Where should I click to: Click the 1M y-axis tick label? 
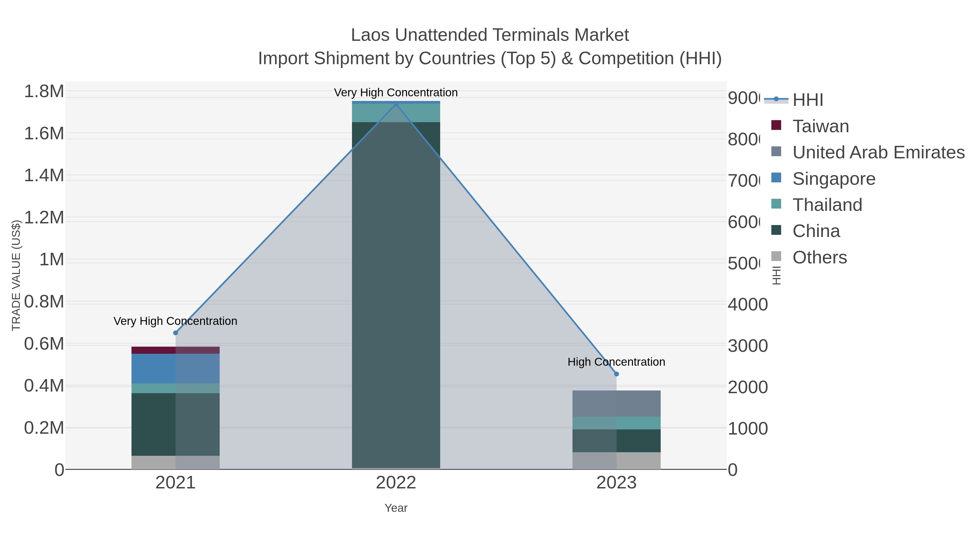tap(52, 260)
